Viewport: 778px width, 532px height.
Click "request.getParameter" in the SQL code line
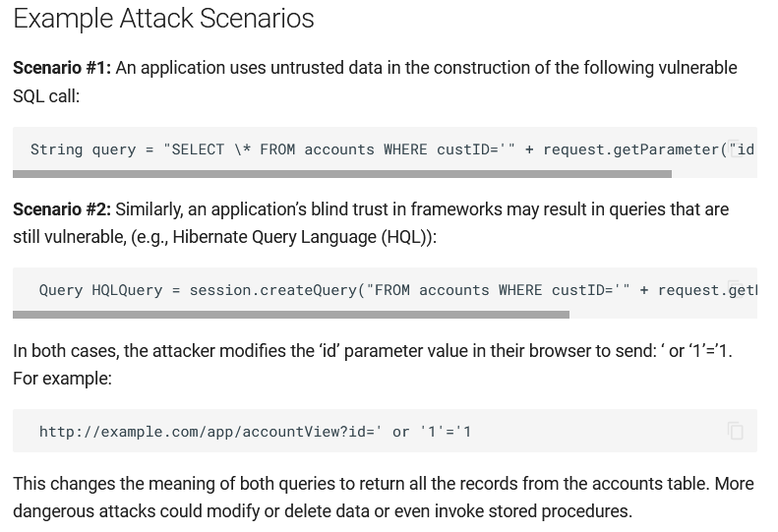630,149
